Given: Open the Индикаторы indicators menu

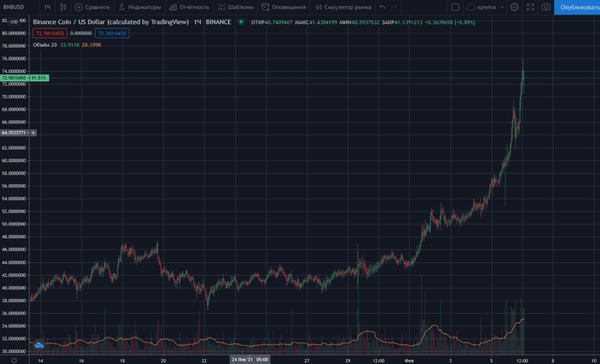Looking at the screenshot, I should coord(140,7).
